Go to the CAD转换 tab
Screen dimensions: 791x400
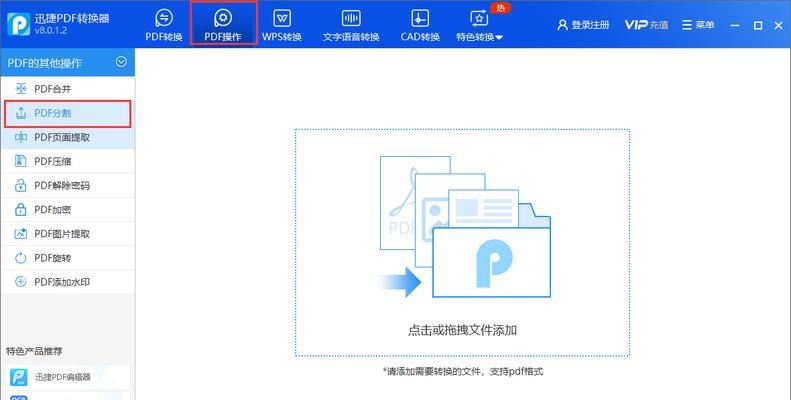pyautogui.click(x=420, y=24)
